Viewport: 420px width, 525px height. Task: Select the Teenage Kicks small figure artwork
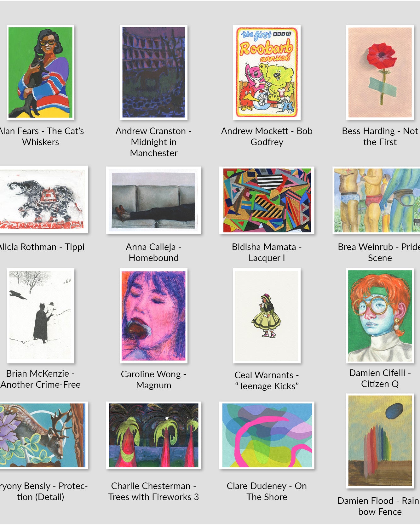[x=267, y=316]
